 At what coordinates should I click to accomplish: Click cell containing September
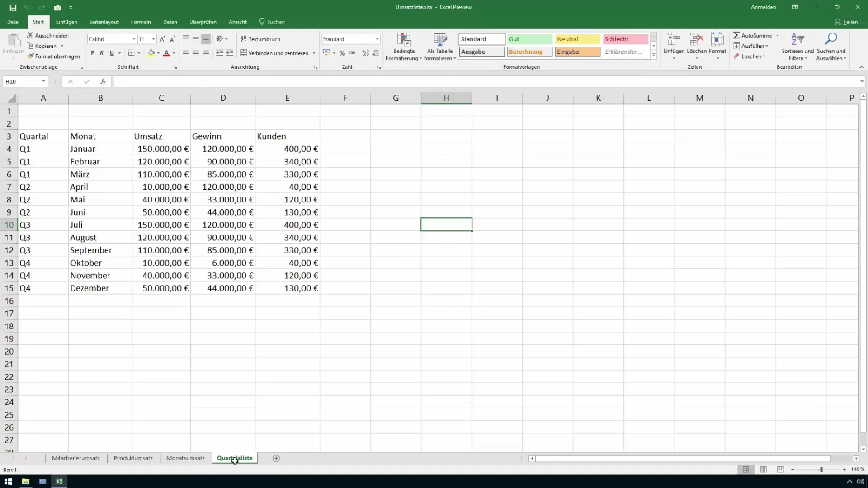tap(100, 250)
